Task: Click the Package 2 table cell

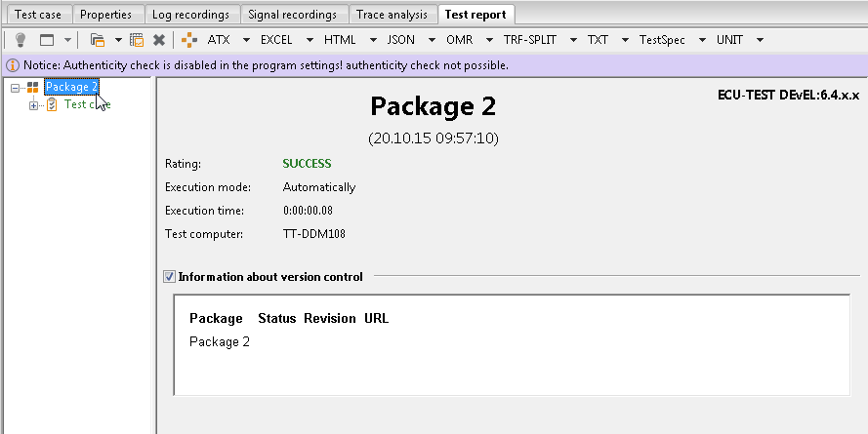Action: click(x=220, y=341)
